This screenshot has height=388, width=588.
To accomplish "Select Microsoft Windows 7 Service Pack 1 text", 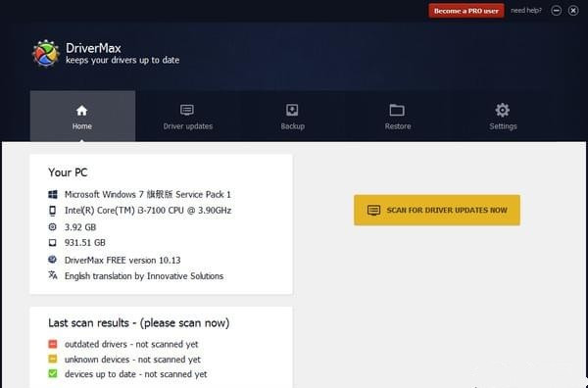I will 148,195.
